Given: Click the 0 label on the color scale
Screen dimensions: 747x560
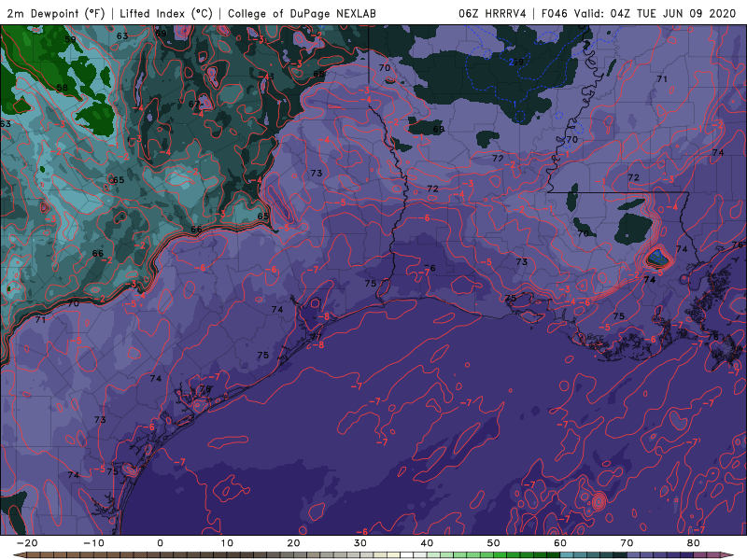Looking at the screenshot, I should tap(160, 543).
